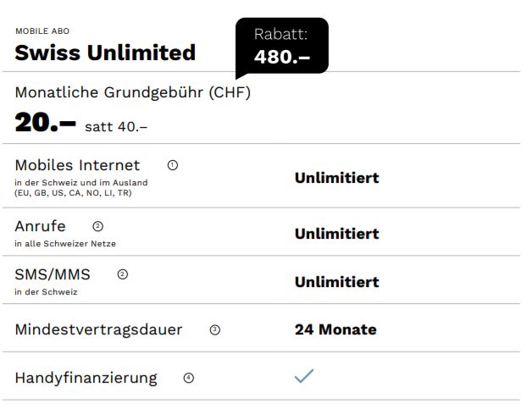
Task: Click footnote 4 icon next to Handyfinanzierung
Action: (188, 378)
